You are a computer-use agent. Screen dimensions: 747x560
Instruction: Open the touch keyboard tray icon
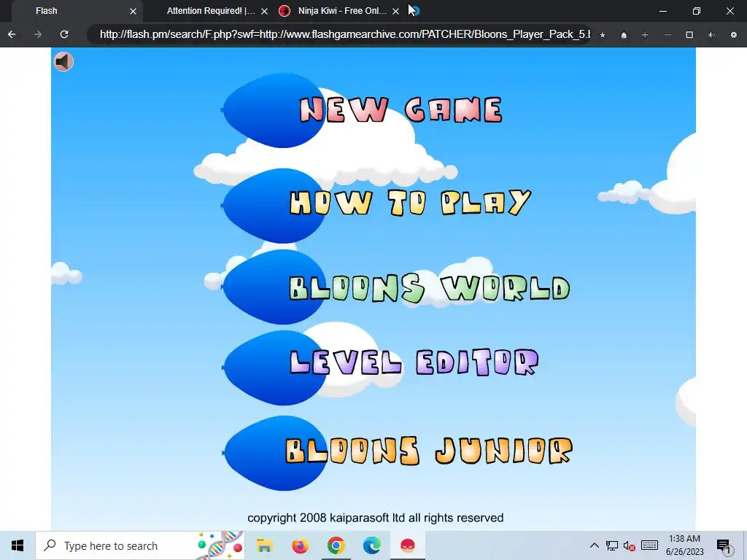coord(649,545)
